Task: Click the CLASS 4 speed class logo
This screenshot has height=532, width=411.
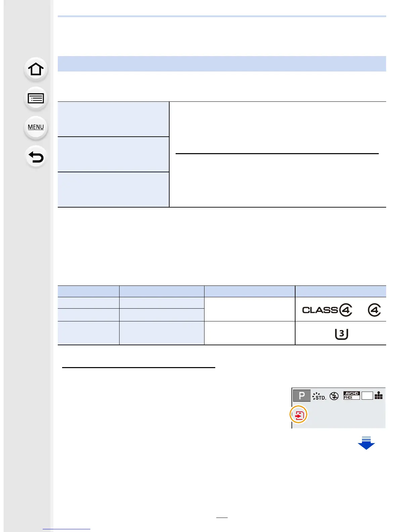Action: point(327,310)
